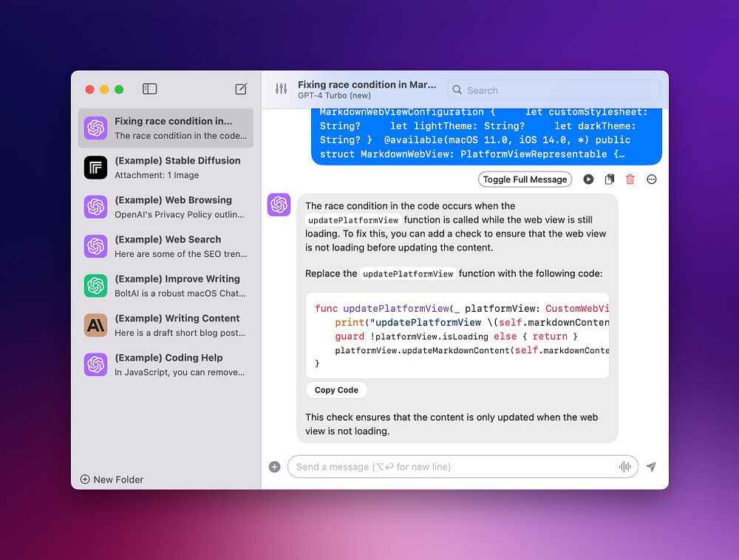The image size is (739, 560).
Task: Open the (Example) Improve Writing chat
Action: pos(166,286)
